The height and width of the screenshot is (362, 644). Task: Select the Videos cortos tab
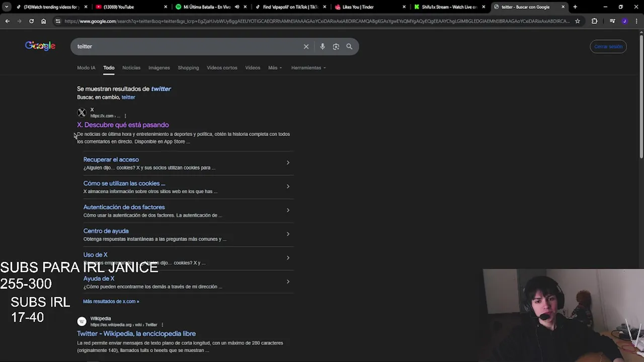pos(222,68)
